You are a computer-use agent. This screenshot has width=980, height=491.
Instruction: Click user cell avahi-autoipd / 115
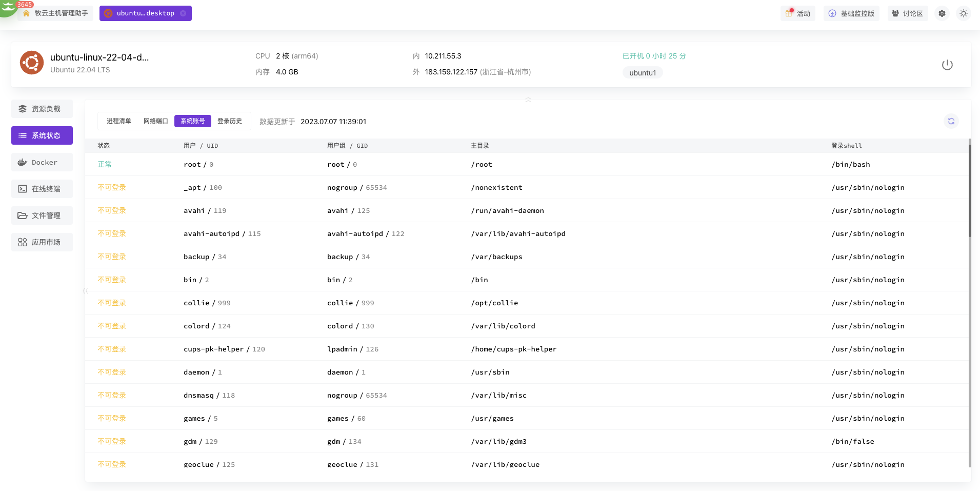222,233
